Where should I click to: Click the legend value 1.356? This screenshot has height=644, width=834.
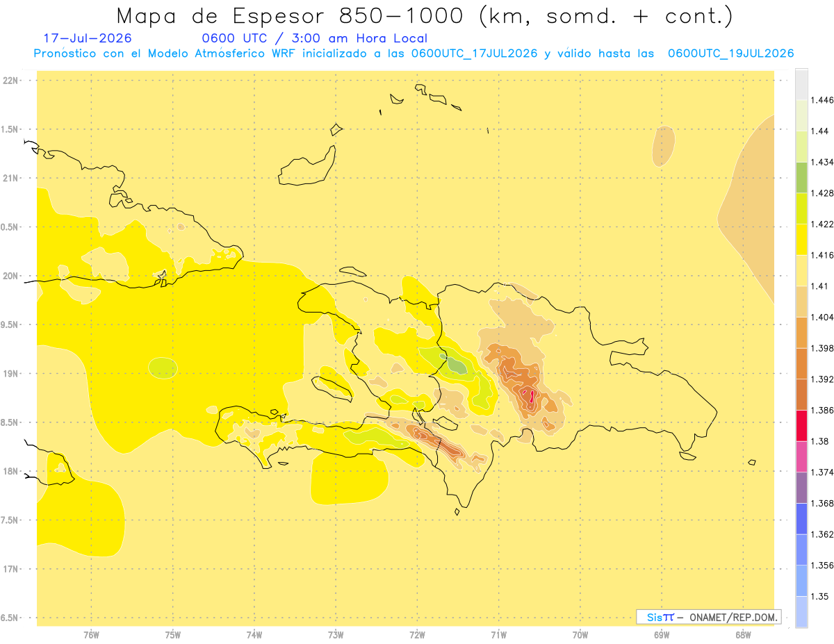tap(822, 565)
